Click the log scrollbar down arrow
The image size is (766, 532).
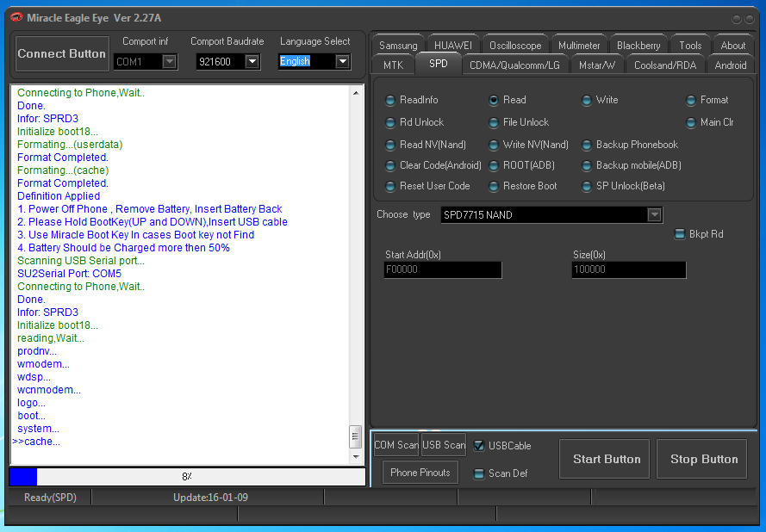click(356, 457)
